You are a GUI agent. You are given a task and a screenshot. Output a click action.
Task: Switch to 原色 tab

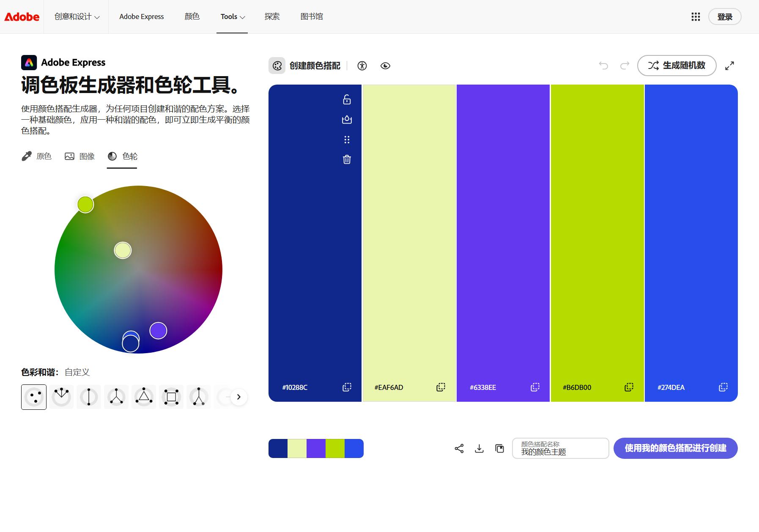click(36, 156)
